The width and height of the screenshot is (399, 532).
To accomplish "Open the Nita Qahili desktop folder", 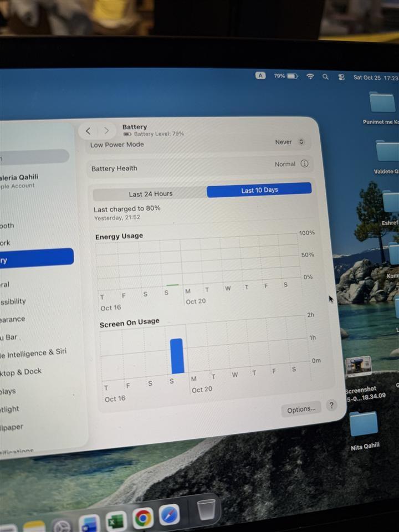I will click(x=364, y=424).
